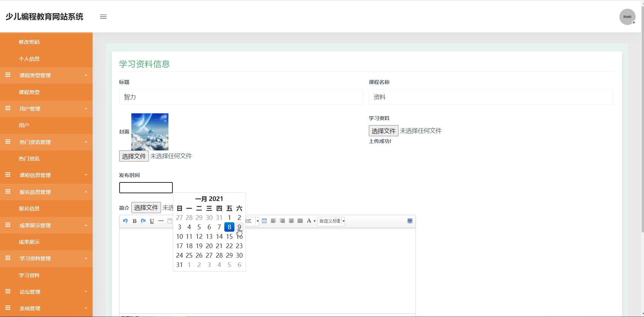
Task: Open 报名信息 submenu item
Action: [x=29, y=208]
